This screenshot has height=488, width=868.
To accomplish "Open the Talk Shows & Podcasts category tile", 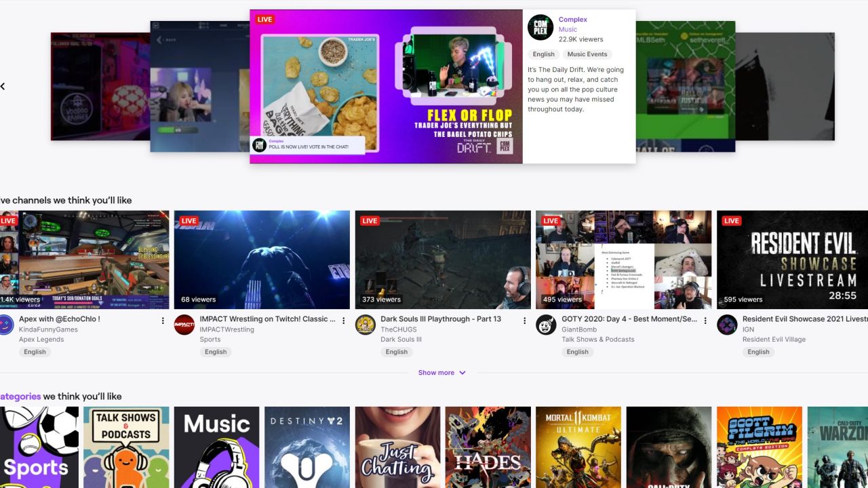I will pos(126,447).
